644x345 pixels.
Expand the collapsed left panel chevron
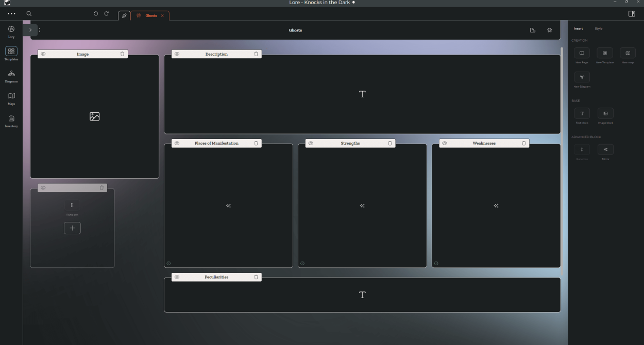click(x=30, y=30)
